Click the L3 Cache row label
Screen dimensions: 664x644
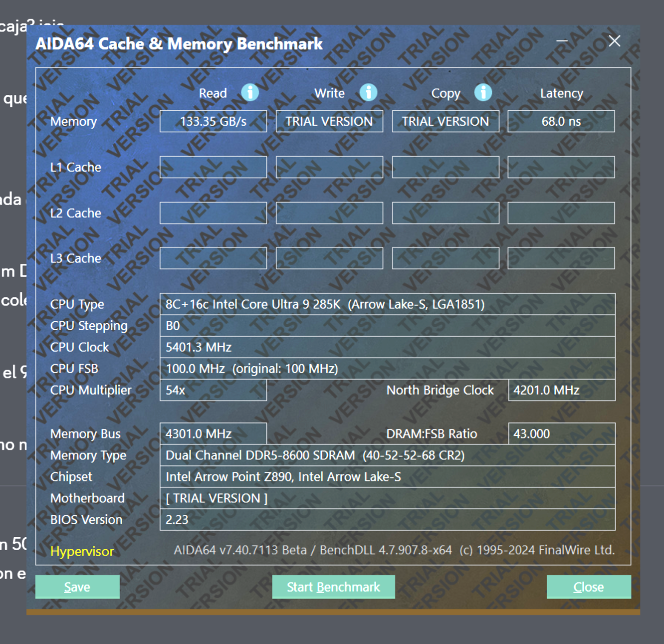pyautogui.click(x=76, y=258)
